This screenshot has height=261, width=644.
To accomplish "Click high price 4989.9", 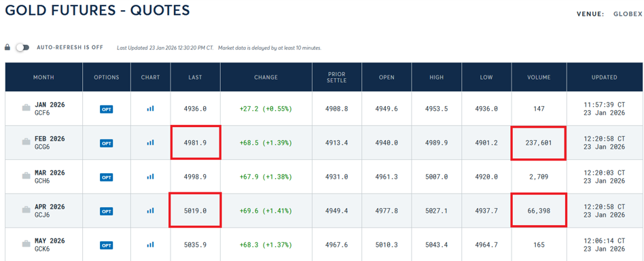I will (436, 143).
